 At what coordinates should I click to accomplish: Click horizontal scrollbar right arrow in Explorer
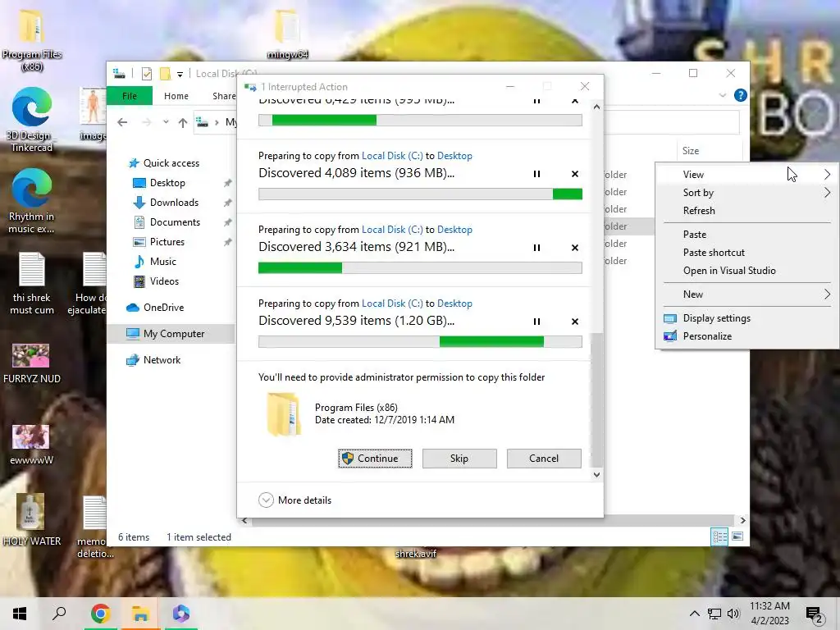click(x=742, y=520)
